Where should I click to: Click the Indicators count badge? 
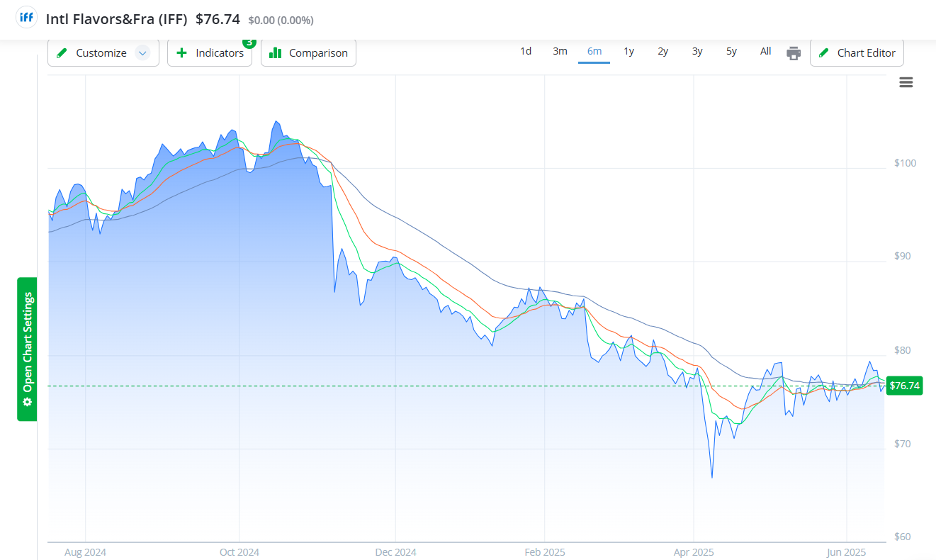click(249, 43)
